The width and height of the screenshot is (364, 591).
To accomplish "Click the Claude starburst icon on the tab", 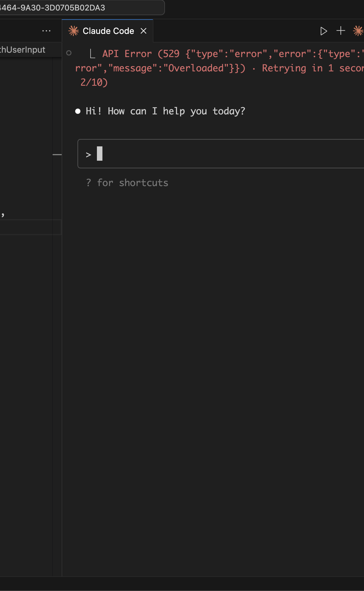I will click(x=74, y=31).
